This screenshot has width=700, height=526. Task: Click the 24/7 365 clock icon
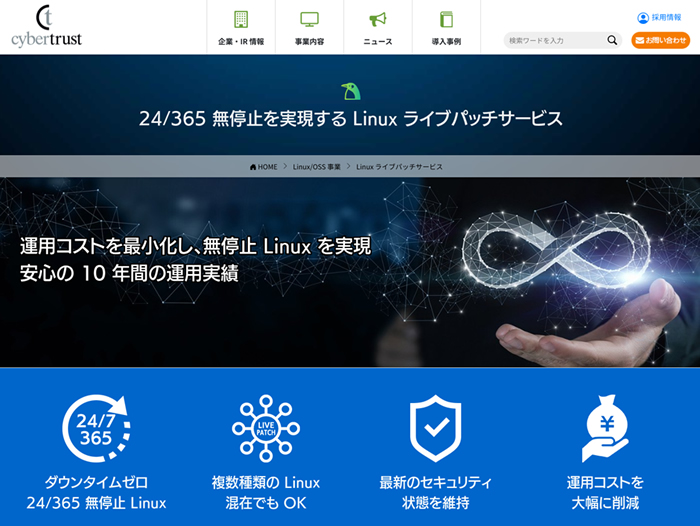tap(96, 428)
